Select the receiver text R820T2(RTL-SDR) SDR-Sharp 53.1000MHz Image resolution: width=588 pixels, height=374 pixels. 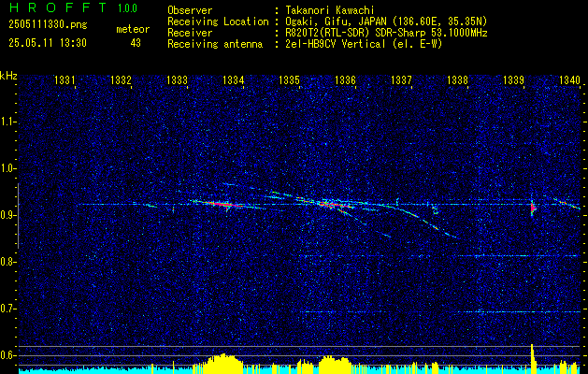point(386,33)
